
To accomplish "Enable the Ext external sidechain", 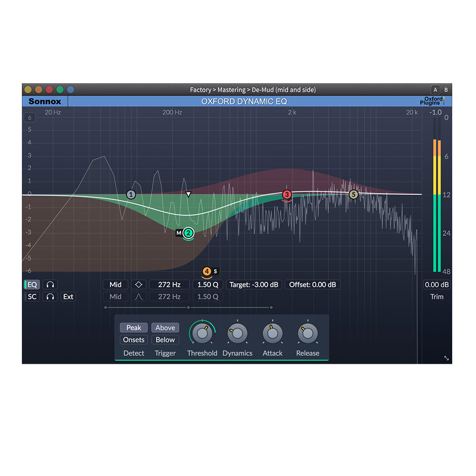I will (x=68, y=297).
